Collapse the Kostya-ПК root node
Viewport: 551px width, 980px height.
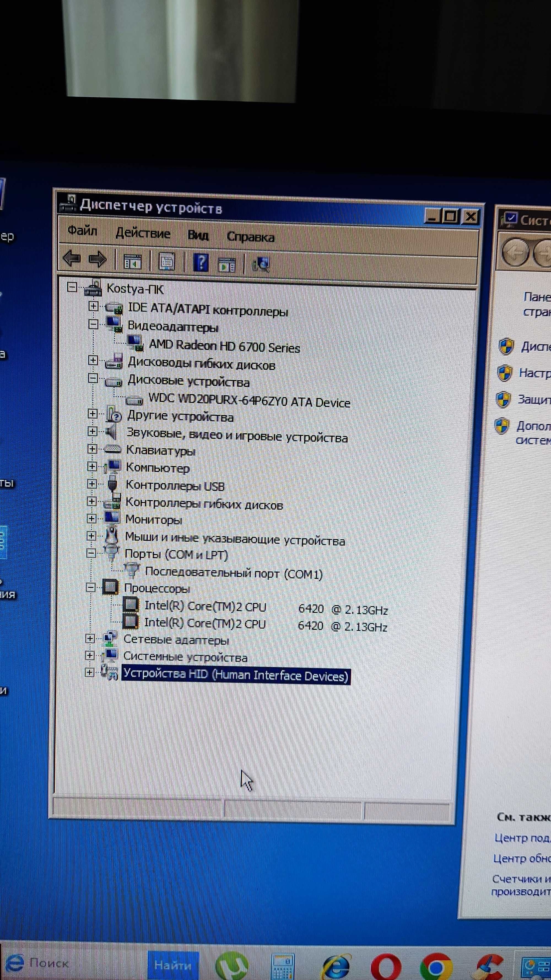72,287
